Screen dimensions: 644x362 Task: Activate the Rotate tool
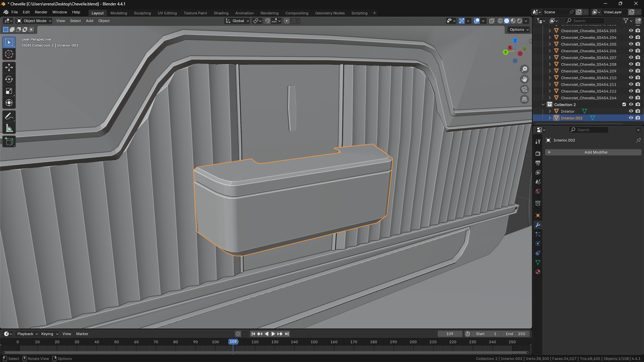pyautogui.click(x=9, y=79)
